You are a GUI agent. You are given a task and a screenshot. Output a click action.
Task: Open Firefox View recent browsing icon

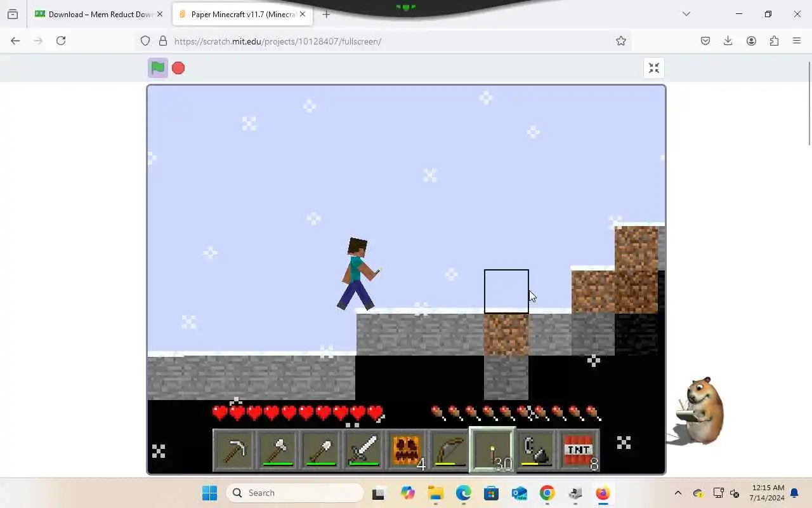coord(13,14)
